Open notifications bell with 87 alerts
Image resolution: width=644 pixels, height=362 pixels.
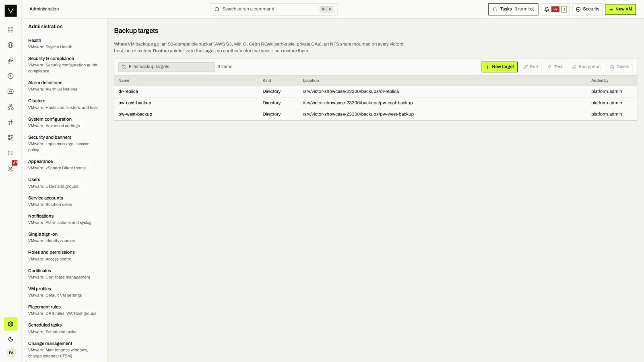click(x=555, y=9)
